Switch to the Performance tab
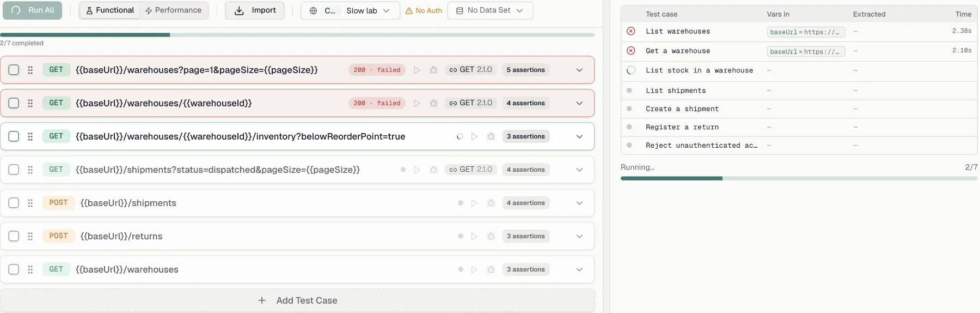This screenshot has height=313, width=980. click(173, 10)
